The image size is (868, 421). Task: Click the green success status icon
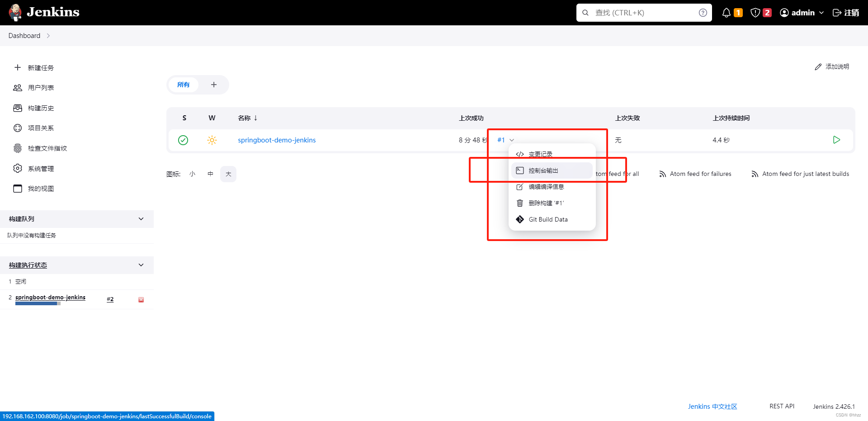coord(183,140)
